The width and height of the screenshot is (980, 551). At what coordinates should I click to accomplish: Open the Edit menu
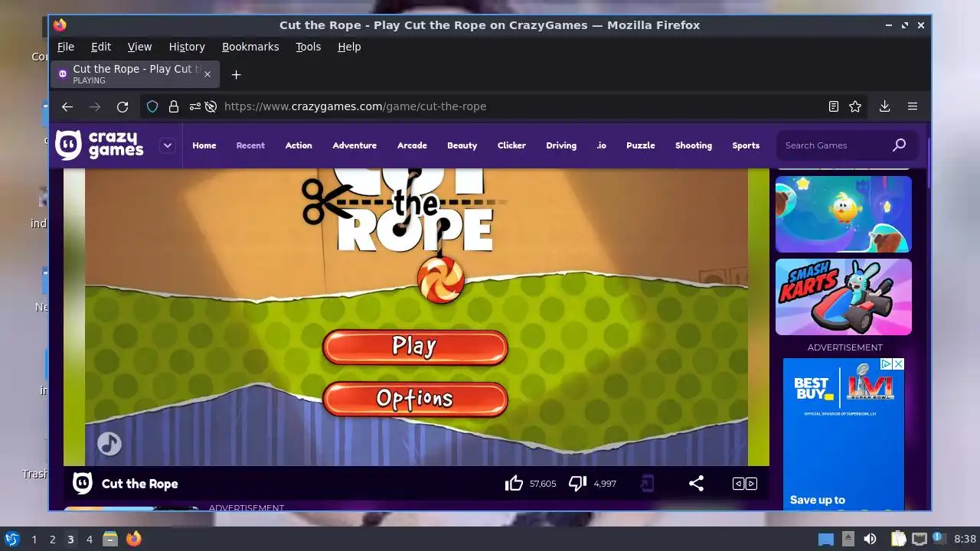pos(101,47)
